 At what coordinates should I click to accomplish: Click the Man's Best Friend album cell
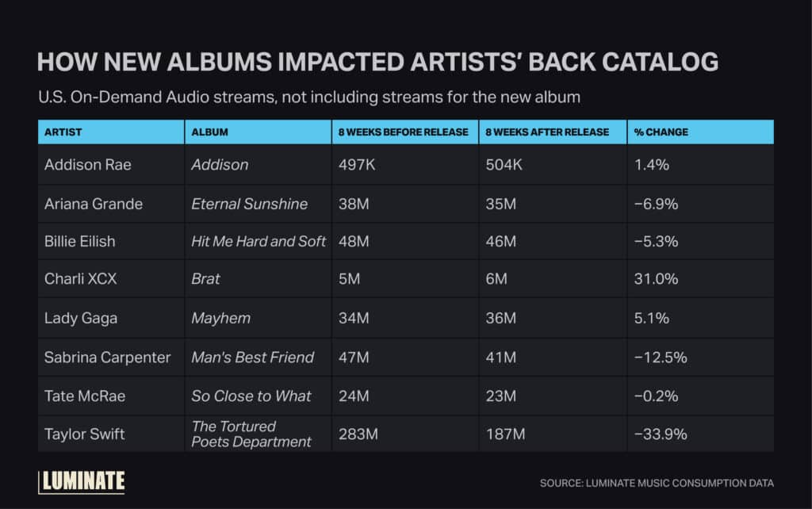pyautogui.click(x=252, y=358)
